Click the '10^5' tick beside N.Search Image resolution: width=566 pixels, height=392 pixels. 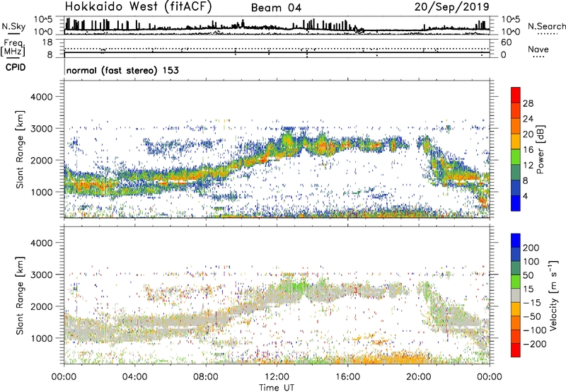click(511, 20)
